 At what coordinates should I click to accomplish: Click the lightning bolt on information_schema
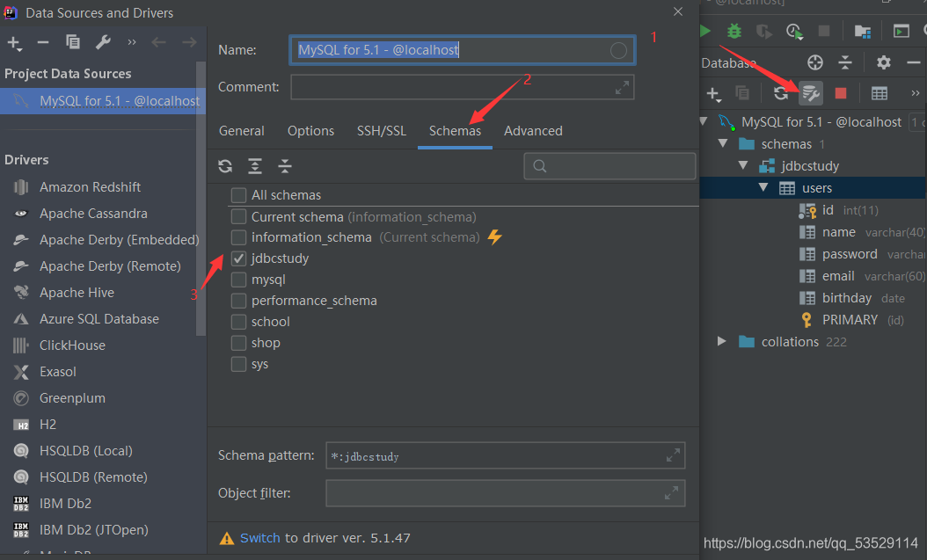tap(495, 237)
